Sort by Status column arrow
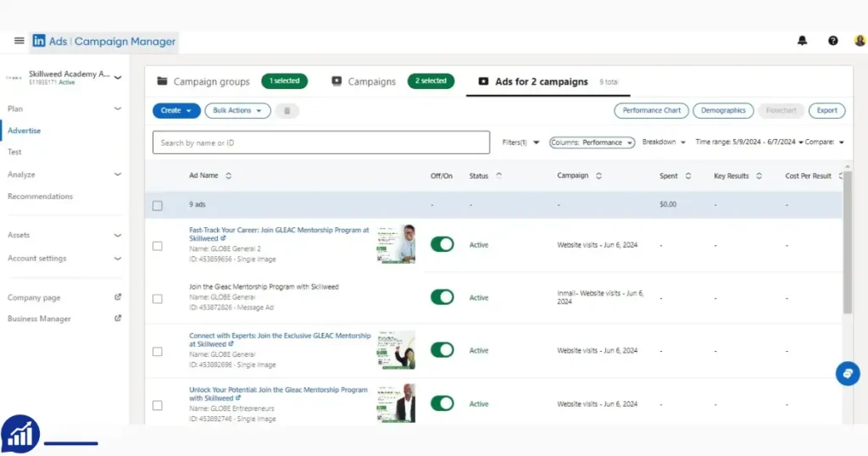Image resolution: width=868 pixels, height=456 pixels. pyautogui.click(x=498, y=175)
